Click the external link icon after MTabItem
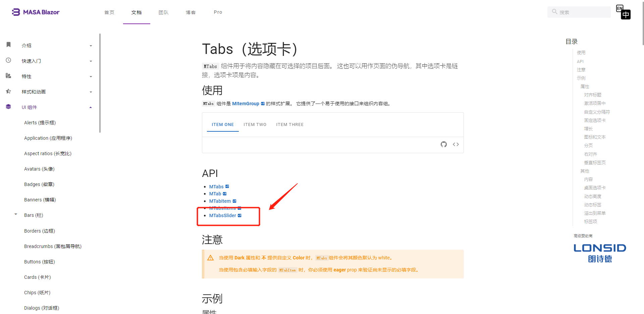This screenshot has height=314, width=644. pyautogui.click(x=234, y=201)
